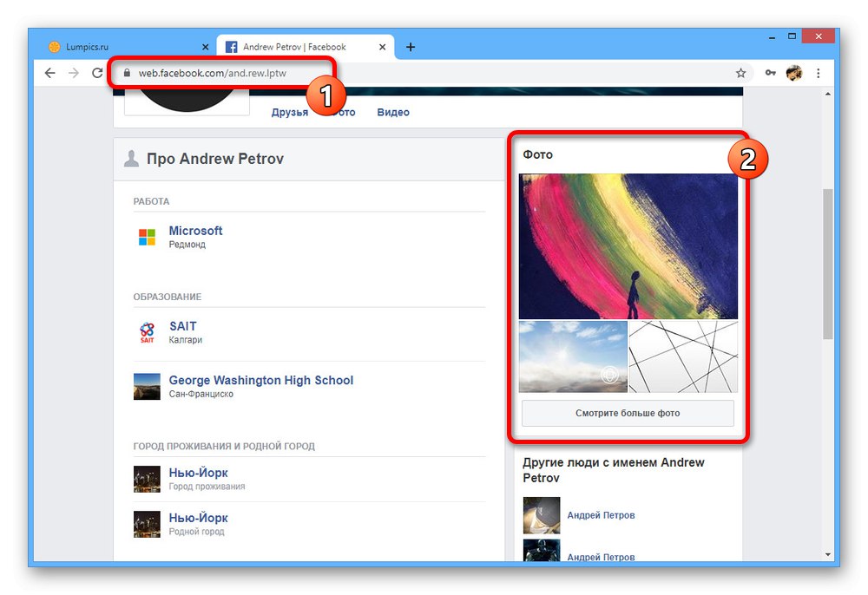
Task: Click the Редмонд location text
Action: coord(187,245)
